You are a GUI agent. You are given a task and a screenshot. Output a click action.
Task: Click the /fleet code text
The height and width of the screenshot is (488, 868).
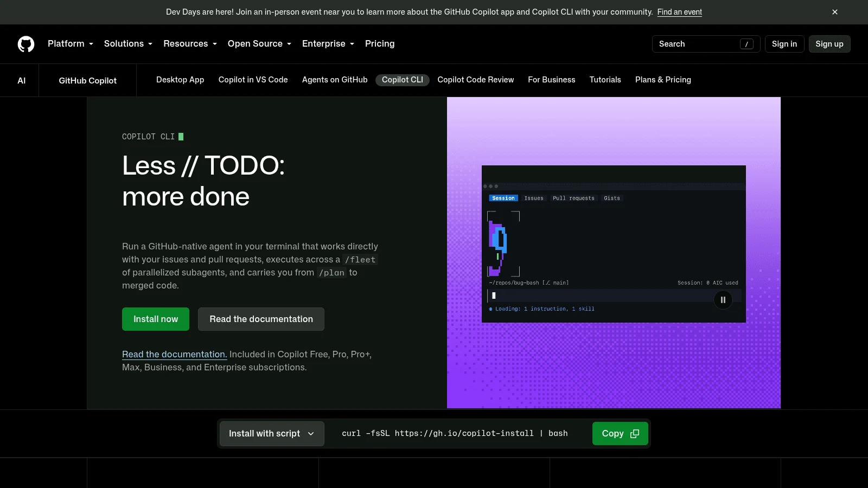[x=360, y=260]
